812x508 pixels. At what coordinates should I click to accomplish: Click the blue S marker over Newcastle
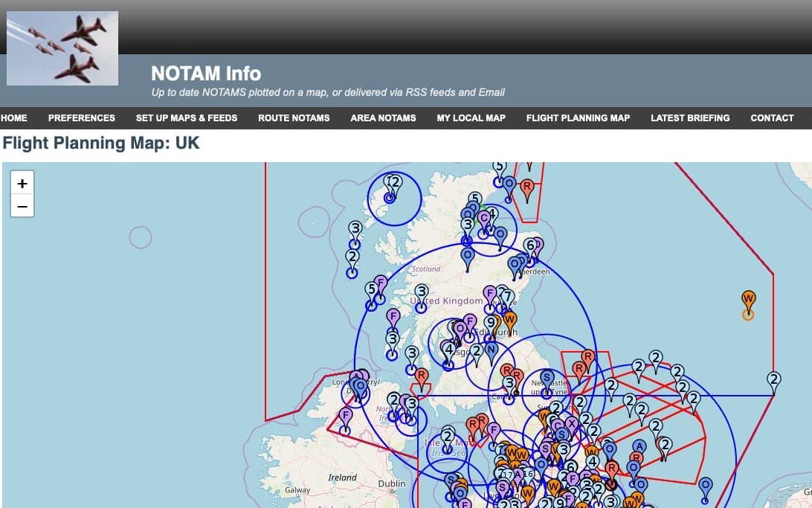(x=547, y=378)
